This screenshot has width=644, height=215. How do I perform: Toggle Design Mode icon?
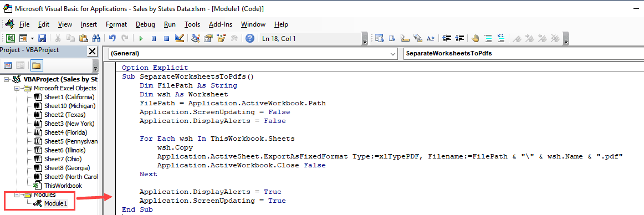pyautogui.click(x=180, y=39)
